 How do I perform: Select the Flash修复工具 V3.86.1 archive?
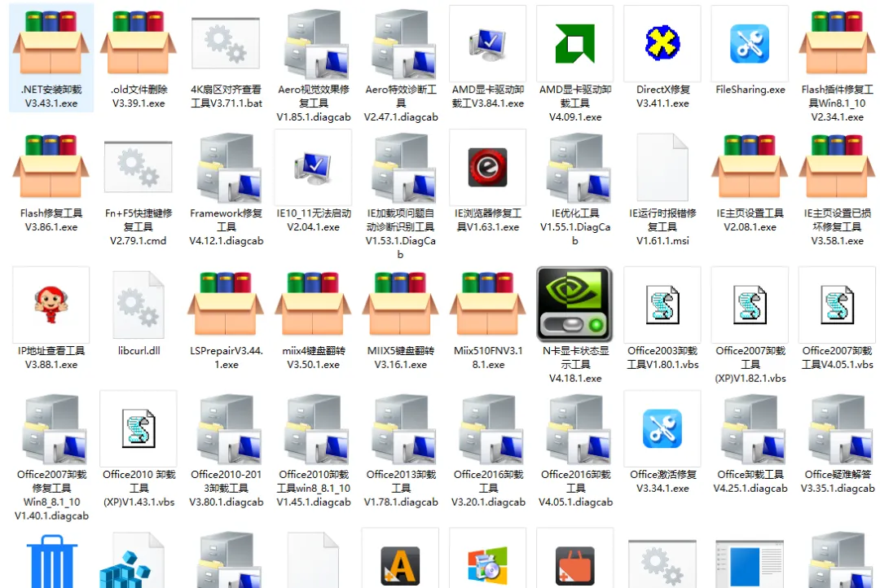pyautogui.click(x=51, y=167)
